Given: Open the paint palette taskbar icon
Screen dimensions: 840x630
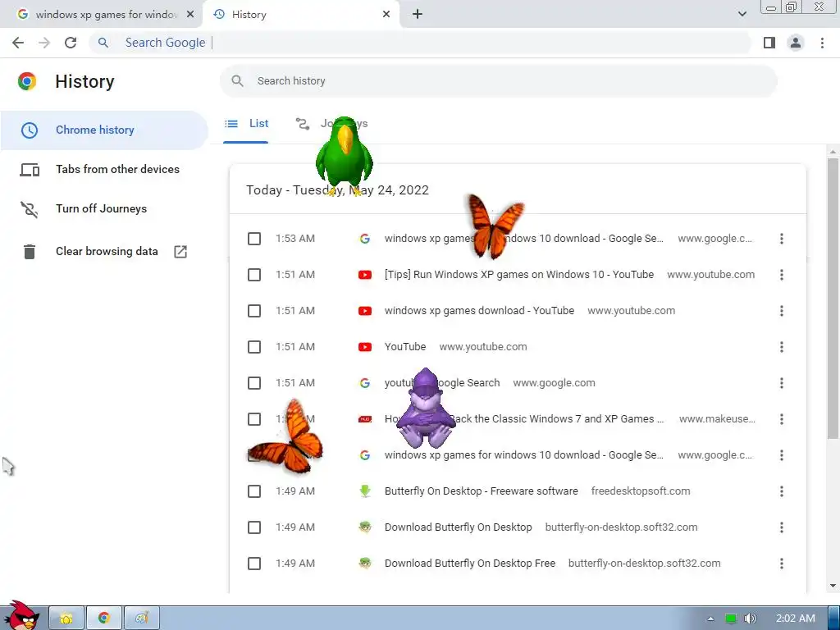Looking at the screenshot, I should (141, 619).
